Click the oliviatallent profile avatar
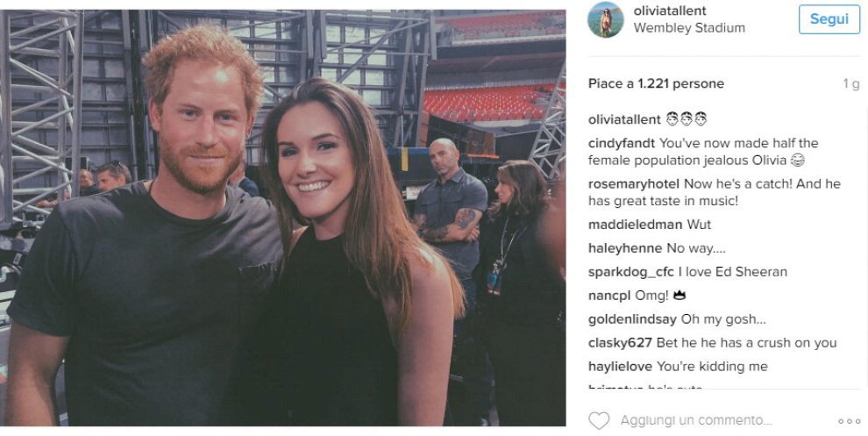 tap(603, 19)
